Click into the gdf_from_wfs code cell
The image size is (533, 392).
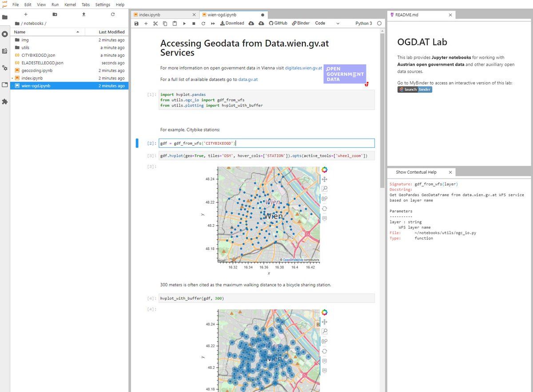point(266,143)
